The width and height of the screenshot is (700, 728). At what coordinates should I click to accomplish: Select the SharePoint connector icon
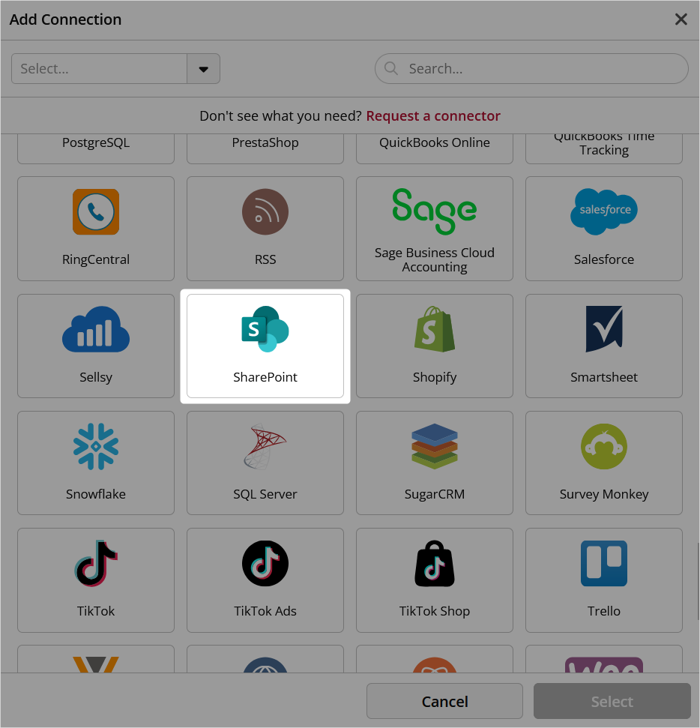coord(265,328)
